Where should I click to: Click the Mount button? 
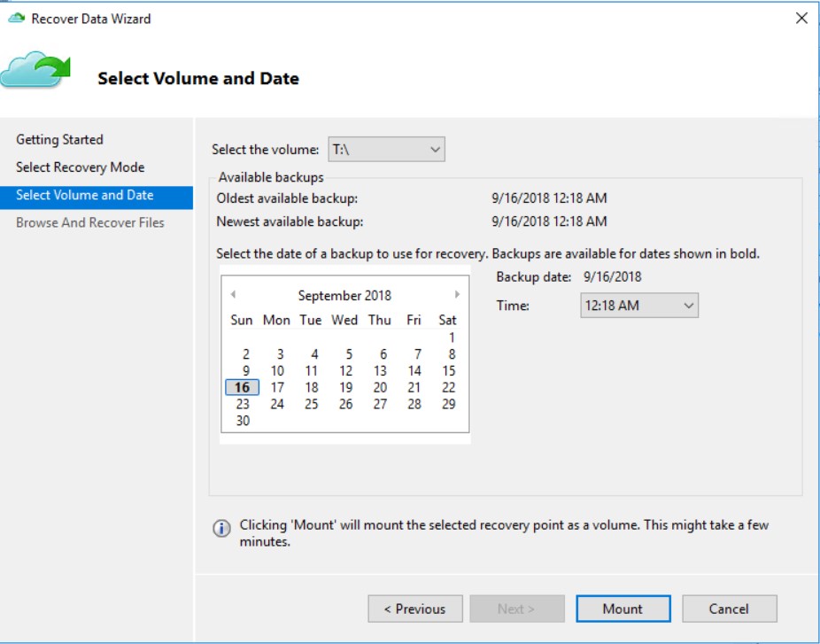(623, 609)
